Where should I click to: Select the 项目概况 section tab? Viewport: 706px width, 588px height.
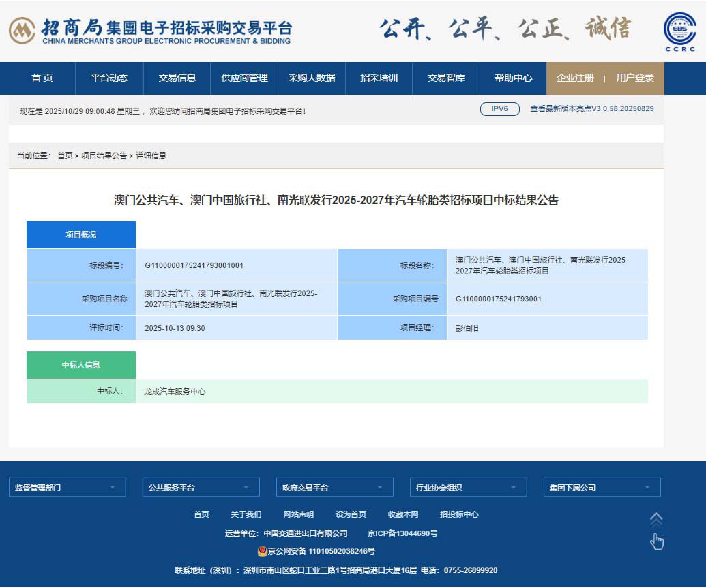pyautogui.click(x=81, y=235)
